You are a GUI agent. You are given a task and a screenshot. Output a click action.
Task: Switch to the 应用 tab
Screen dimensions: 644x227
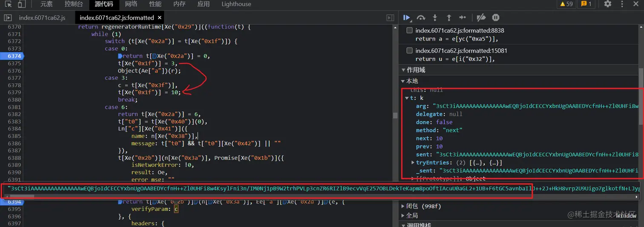(204, 4)
